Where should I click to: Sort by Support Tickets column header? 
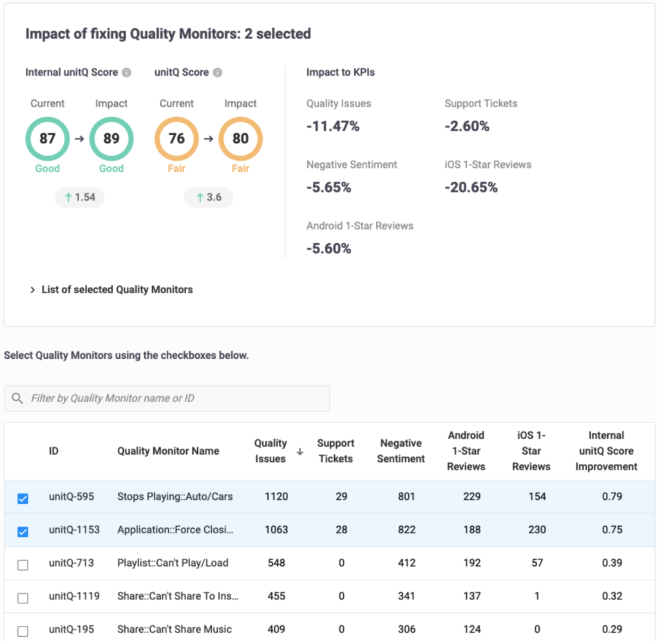pos(335,451)
